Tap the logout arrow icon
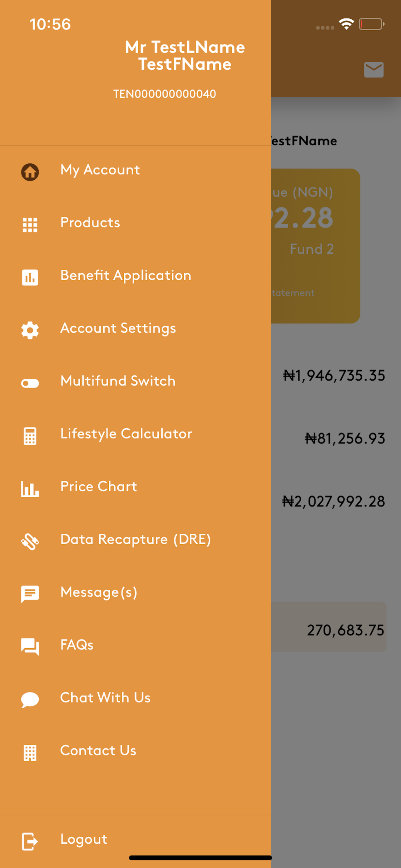Viewport: 401px width, 868px height. [x=30, y=841]
